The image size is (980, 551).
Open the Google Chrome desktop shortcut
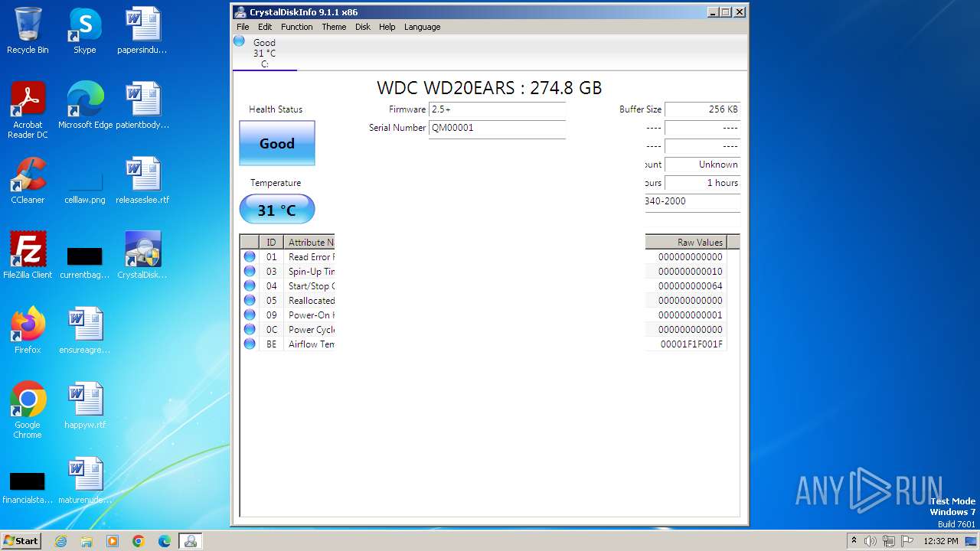[x=28, y=410]
